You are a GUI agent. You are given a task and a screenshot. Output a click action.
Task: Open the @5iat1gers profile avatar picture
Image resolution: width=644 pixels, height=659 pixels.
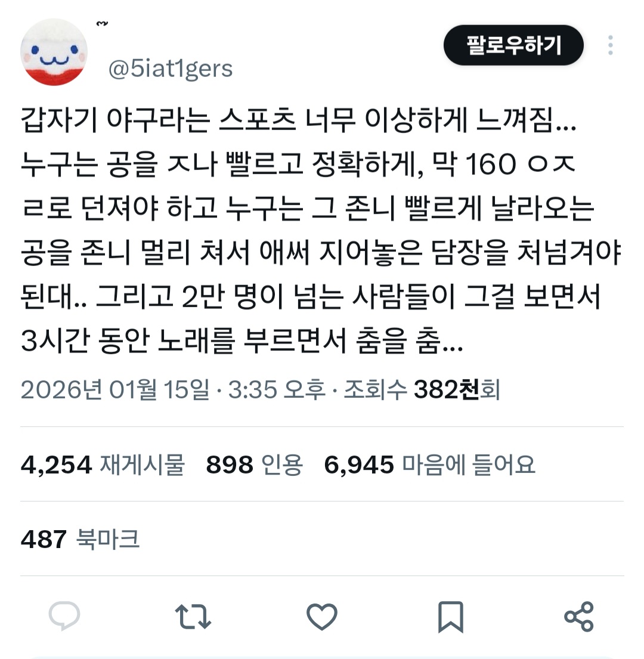click(54, 52)
